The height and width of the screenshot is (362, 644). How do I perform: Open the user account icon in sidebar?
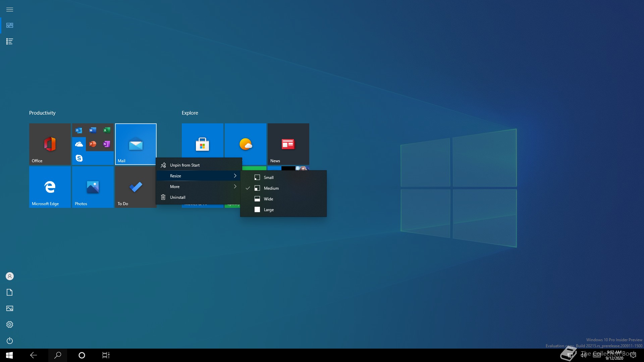10,276
